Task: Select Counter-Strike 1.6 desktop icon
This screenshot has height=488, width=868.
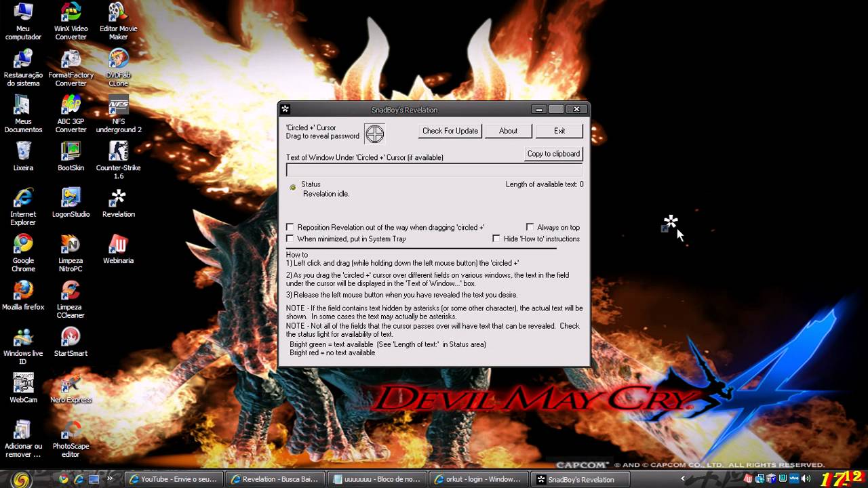Action: tap(118, 160)
